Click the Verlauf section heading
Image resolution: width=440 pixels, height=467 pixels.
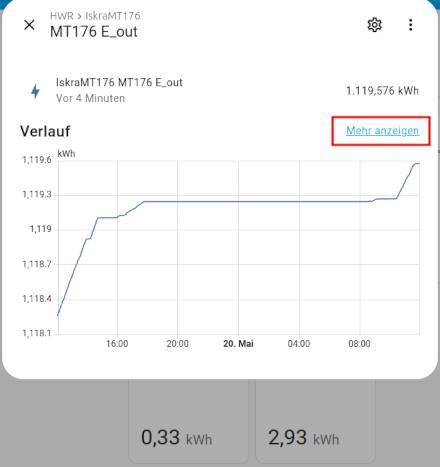(45, 131)
